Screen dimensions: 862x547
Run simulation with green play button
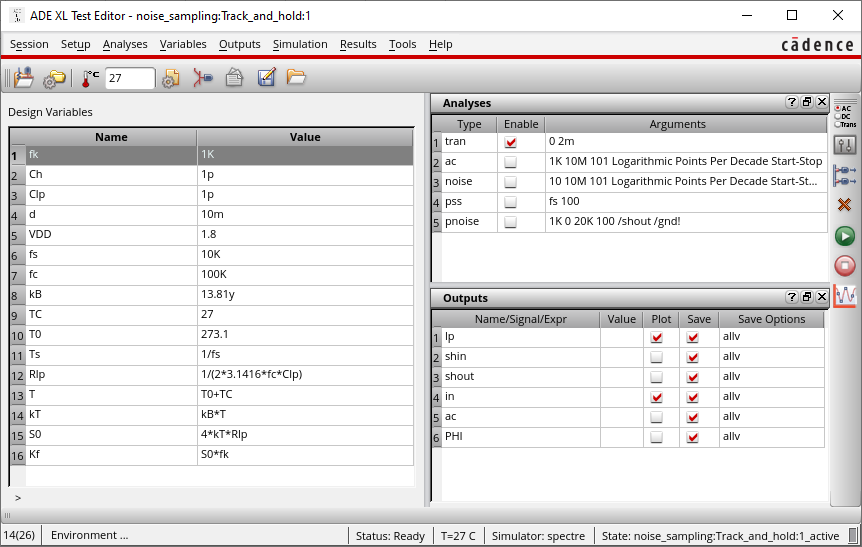click(845, 236)
